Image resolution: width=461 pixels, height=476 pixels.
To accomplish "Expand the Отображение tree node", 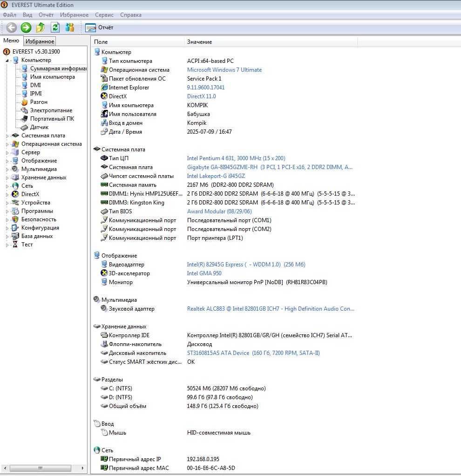I will [7, 161].
